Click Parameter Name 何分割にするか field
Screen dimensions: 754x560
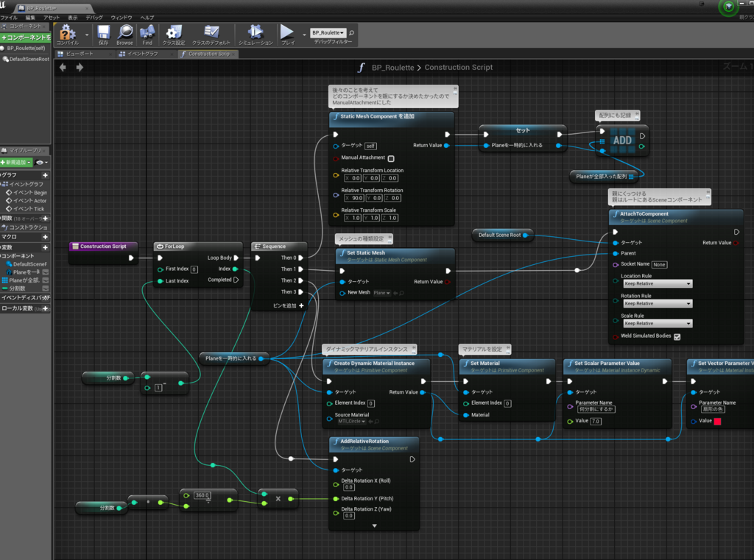[x=596, y=410]
